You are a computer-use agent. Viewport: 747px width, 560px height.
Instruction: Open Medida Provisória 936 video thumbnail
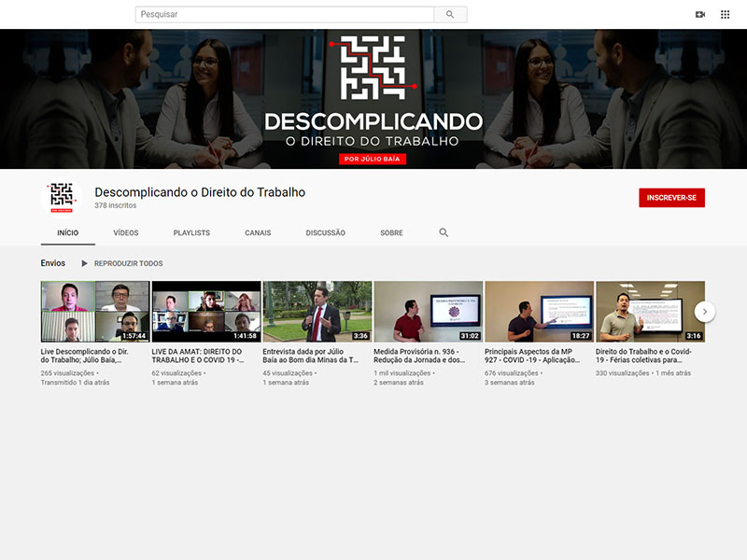click(x=429, y=312)
